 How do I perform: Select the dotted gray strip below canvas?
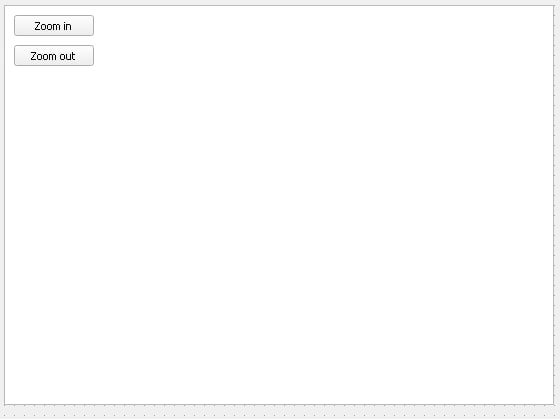280,412
